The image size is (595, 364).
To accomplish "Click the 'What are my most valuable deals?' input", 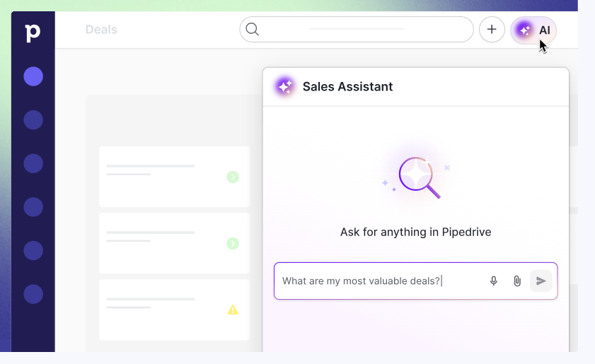I will point(415,281).
